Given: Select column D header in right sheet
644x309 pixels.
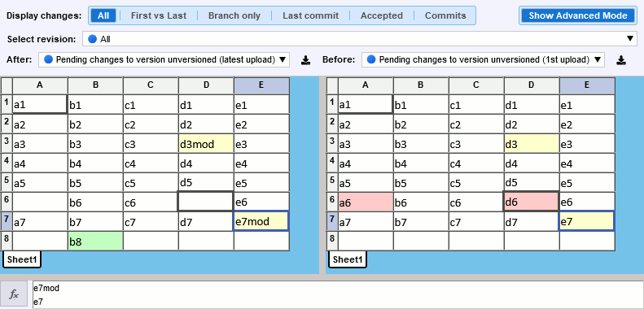Looking at the screenshot, I should (532, 85).
